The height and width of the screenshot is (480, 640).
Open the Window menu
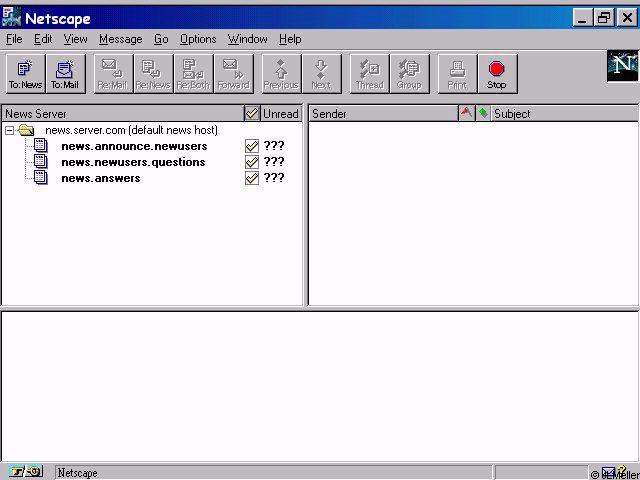pyautogui.click(x=248, y=39)
